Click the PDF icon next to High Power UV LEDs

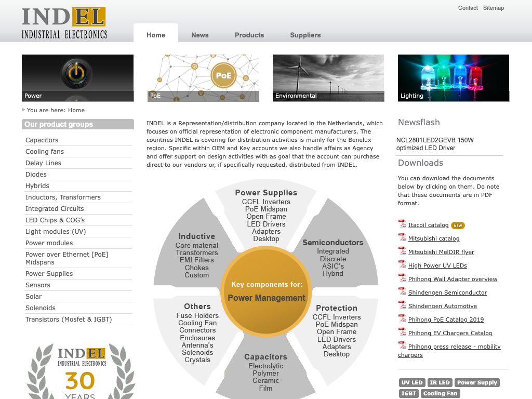[x=402, y=264]
